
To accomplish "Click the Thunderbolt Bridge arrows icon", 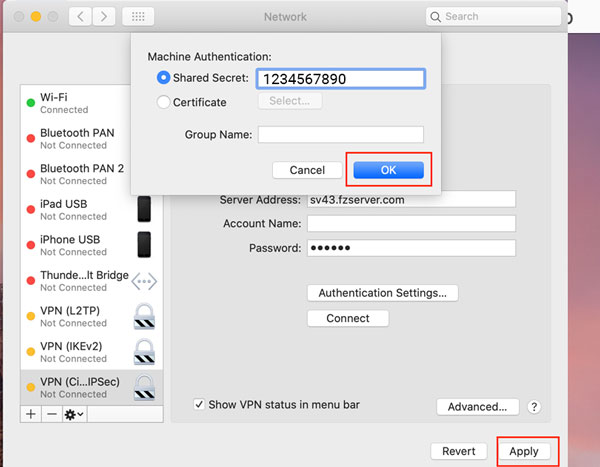I will point(144,282).
